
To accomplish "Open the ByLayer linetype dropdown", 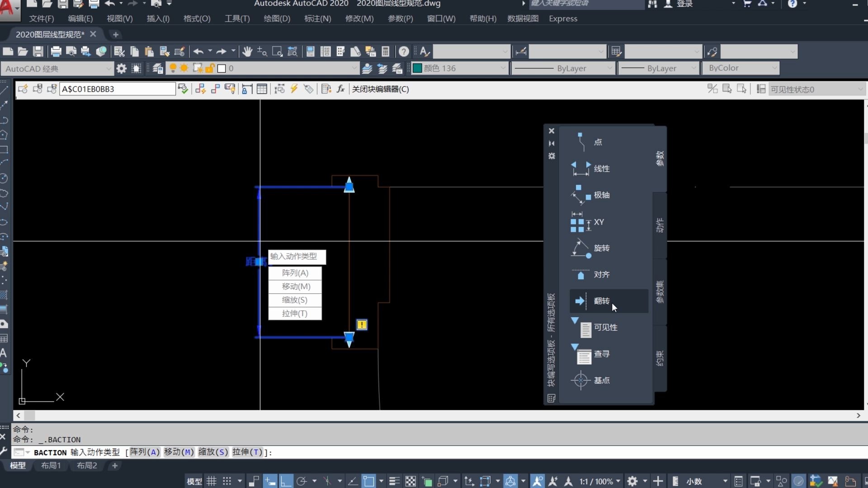I will [x=563, y=68].
